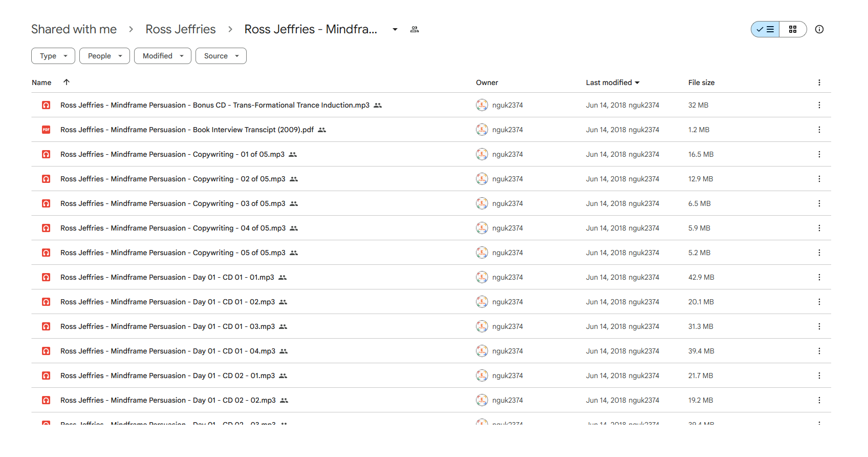The width and height of the screenshot is (868, 457).
Task: Open more actions for Copywriting 04 of 05.mp3
Action: tap(819, 228)
